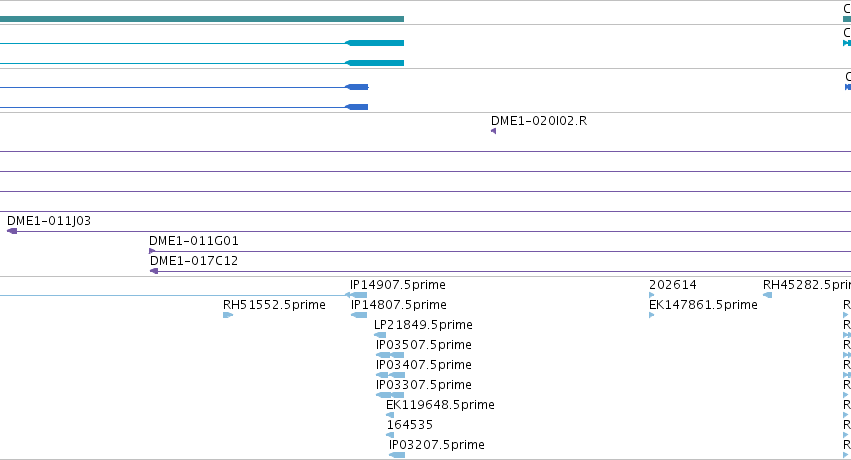Click the IP03507.5prime feature glyph
This screenshot has height=460, width=851.
pyautogui.click(x=390, y=355)
